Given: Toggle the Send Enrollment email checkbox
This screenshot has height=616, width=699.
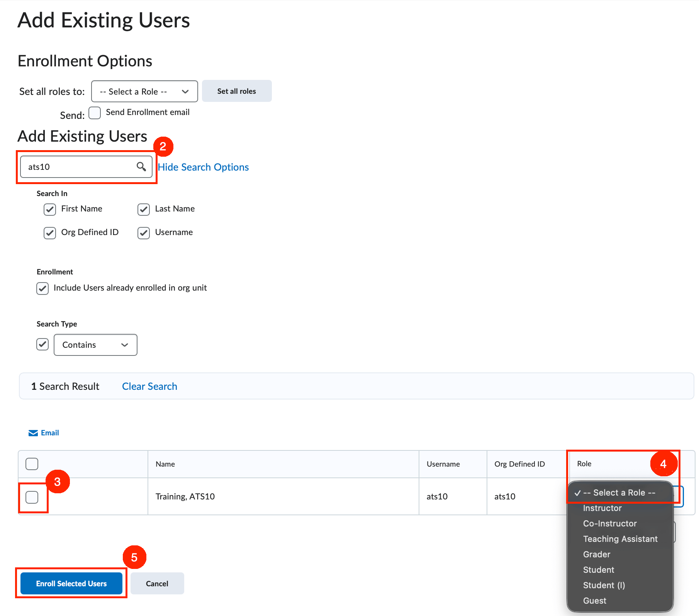Looking at the screenshot, I should (x=95, y=113).
